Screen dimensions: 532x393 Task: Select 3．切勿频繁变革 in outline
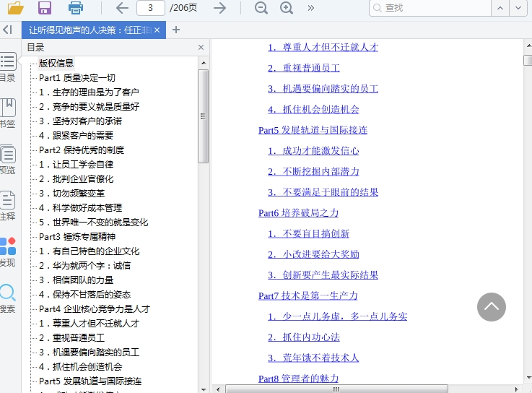coord(71,194)
